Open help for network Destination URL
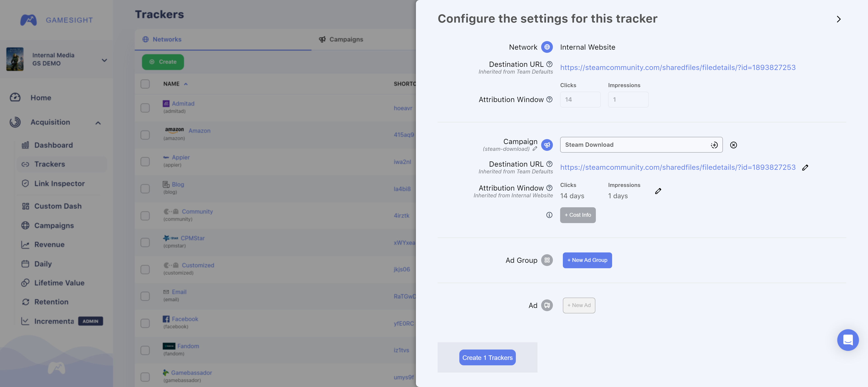This screenshot has width=868, height=387. [549, 64]
